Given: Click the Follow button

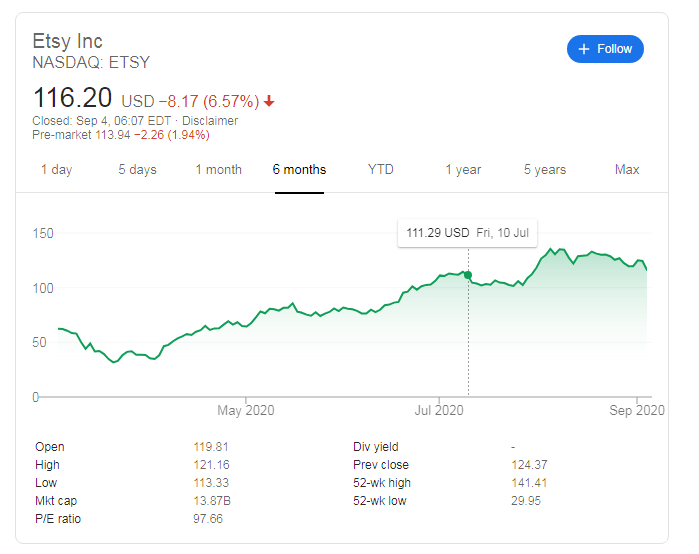Looking at the screenshot, I should 605,49.
